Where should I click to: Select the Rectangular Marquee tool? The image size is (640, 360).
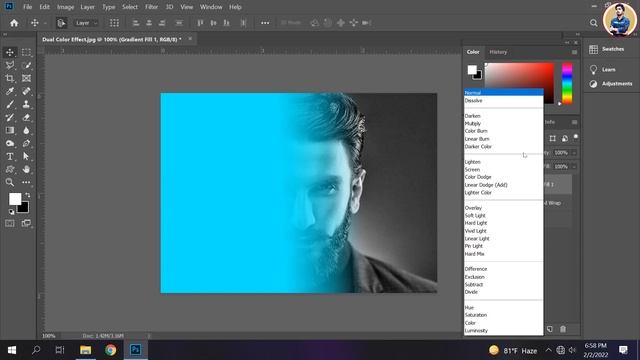26,52
